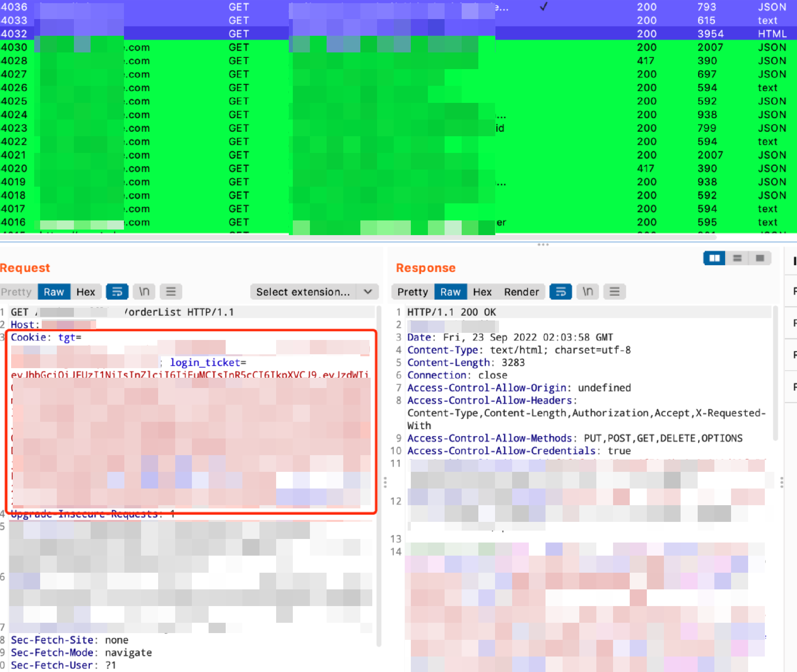Screen dimensions: 797x672
Task: Select history row 4032 with HTML response
Action: click(398, 34)
